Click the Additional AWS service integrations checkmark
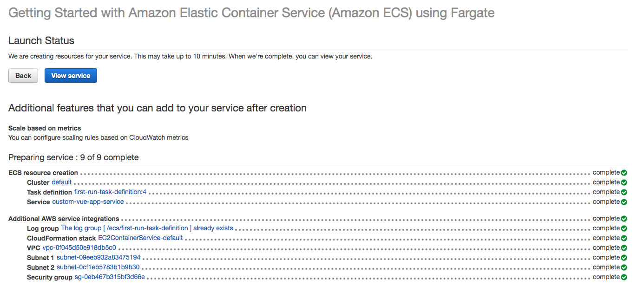The height and width of the screenshot is (293, 644). (x=624, y=219)
